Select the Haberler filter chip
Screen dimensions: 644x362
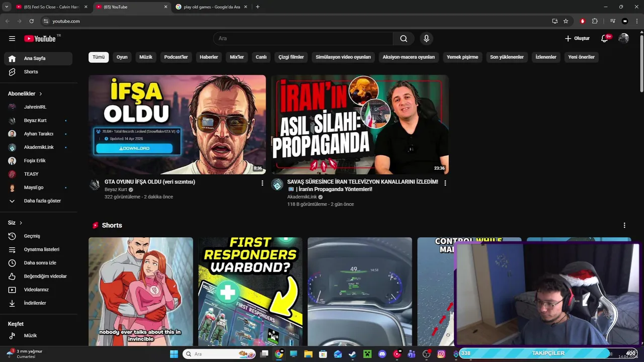pos(209,57)
